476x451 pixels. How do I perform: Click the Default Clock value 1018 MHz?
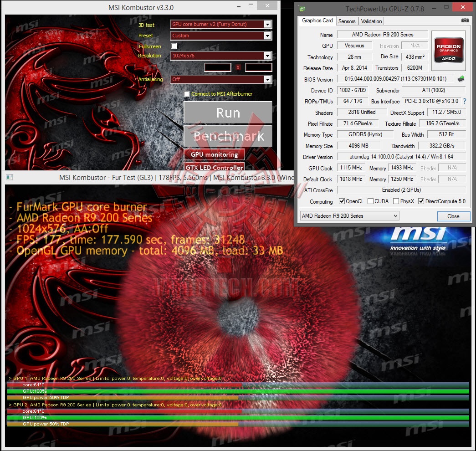click(351, 179)
